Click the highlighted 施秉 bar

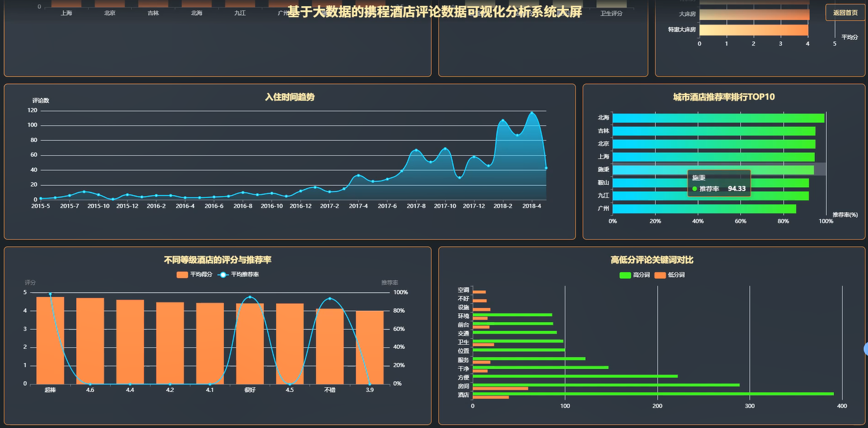point(713,170)
